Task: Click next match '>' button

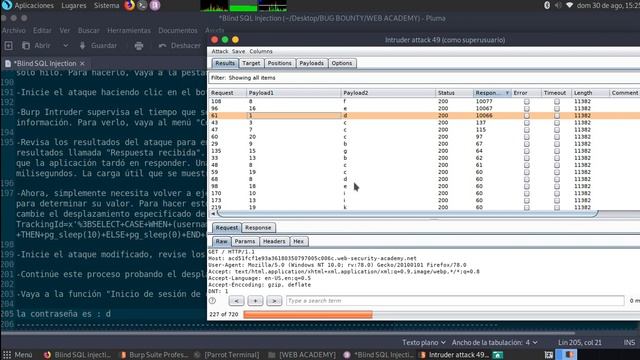Action: pos(274,301)
